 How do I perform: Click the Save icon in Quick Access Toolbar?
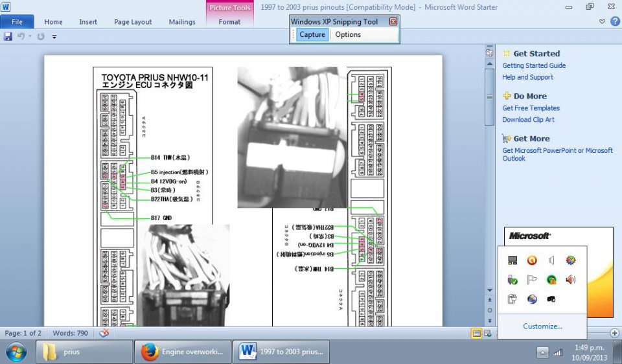(8, 36)
